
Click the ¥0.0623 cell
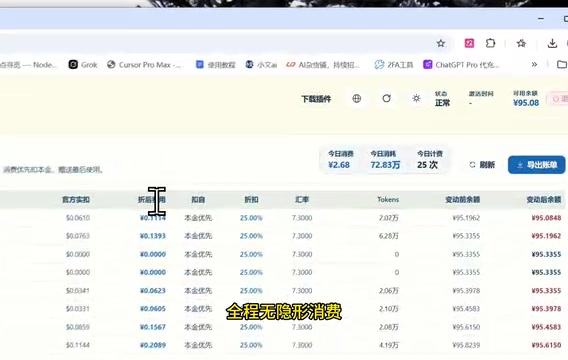[x=153, y=291]
